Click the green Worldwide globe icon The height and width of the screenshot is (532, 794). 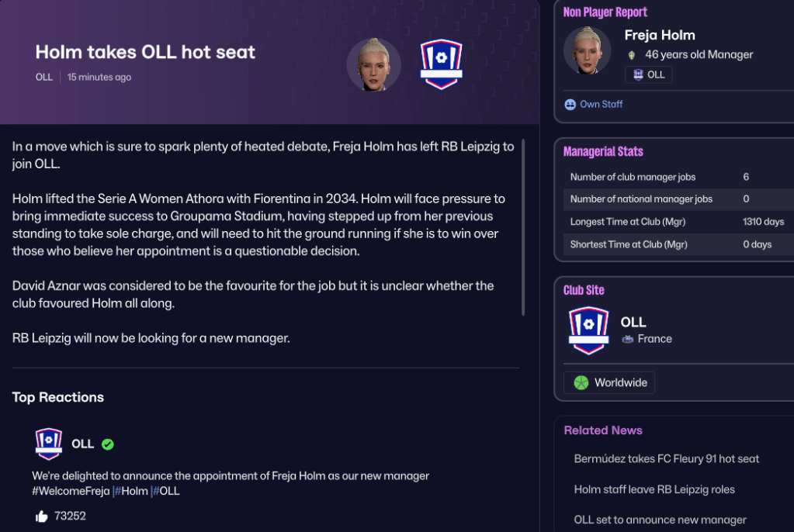581,382
